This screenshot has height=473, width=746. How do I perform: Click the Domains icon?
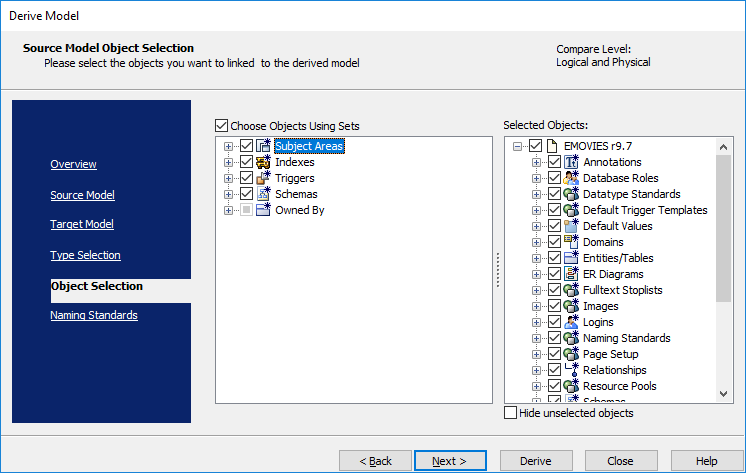pyautogui.click(x=571, y=242)
